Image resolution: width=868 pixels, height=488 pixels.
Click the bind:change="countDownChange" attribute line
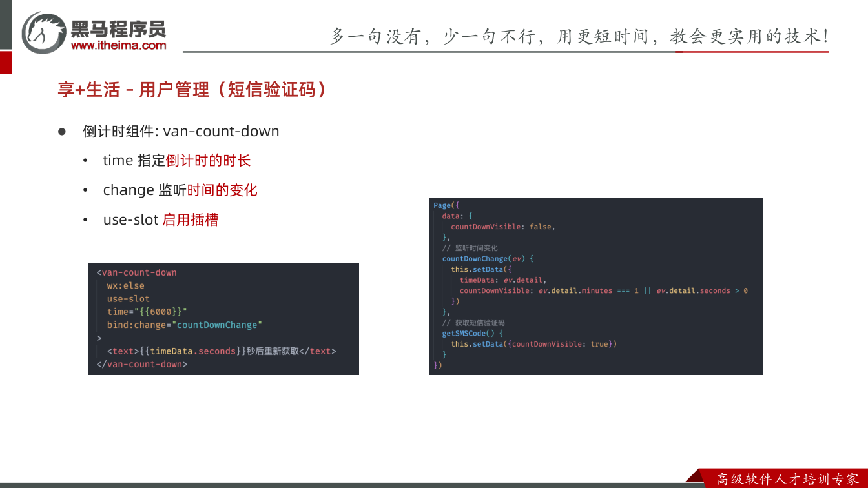[185, 325]
